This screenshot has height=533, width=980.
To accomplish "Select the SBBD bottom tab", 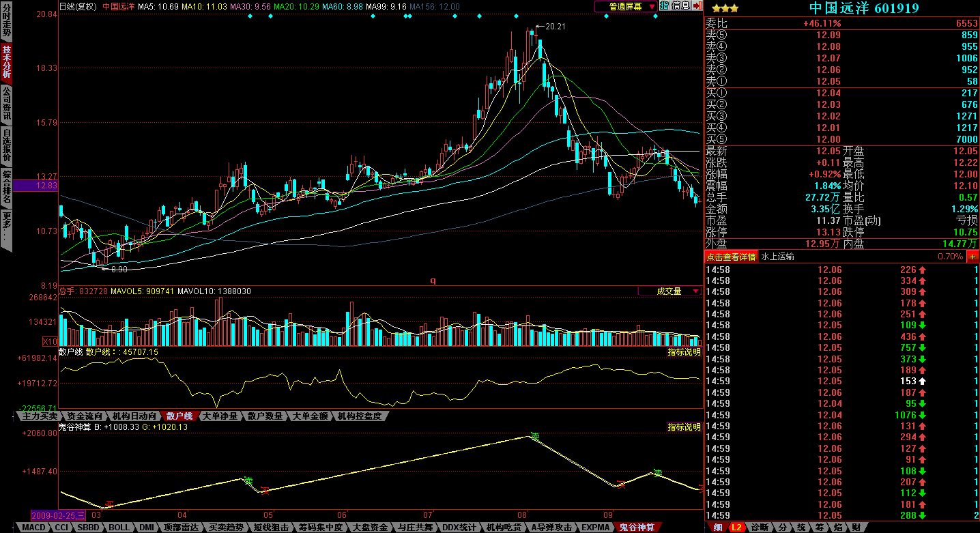I will pyautogui.click(x=89, y=528).
